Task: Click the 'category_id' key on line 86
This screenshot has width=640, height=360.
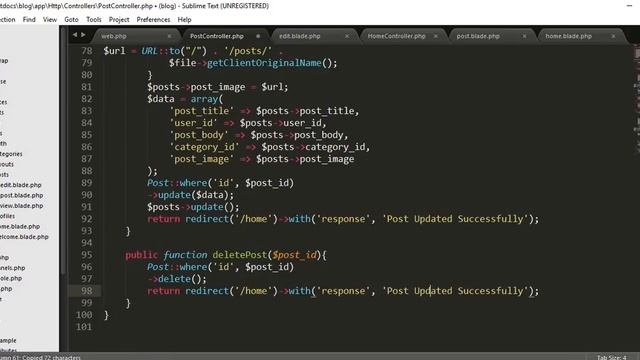Action: (204, 147)
